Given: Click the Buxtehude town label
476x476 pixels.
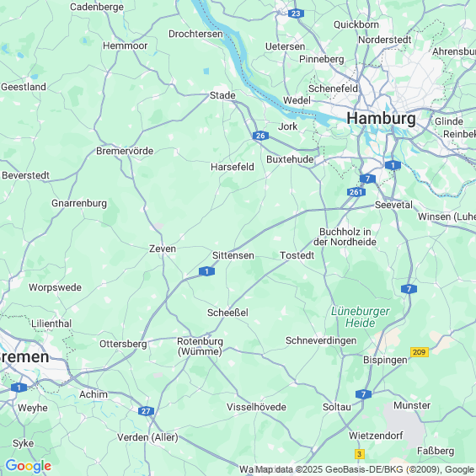Looking at the screenshot, I should 290,159.
